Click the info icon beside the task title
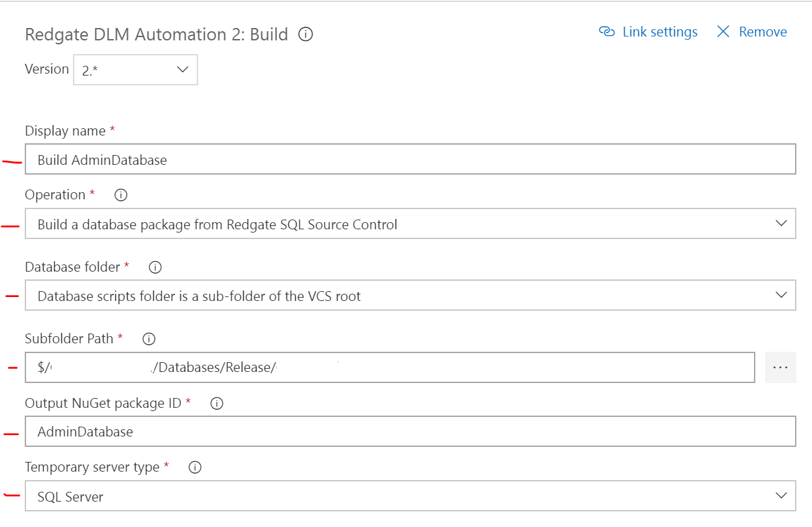812x527 pixels. point(306,35)
